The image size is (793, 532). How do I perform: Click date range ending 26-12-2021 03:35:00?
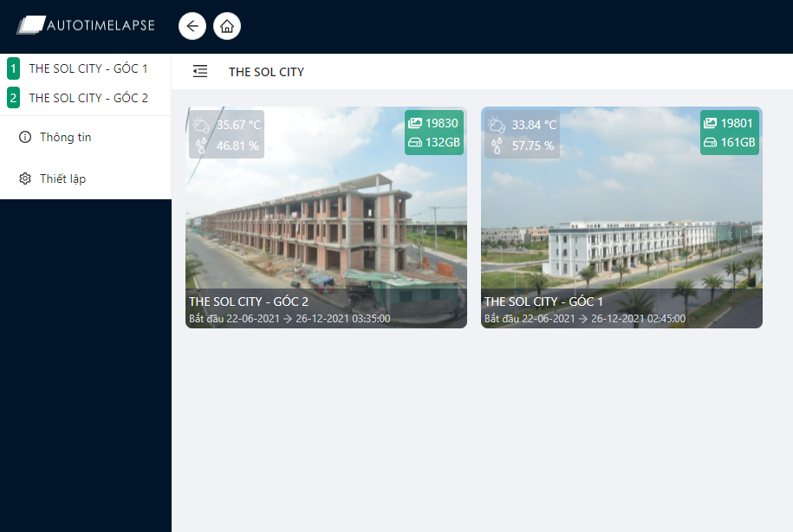pyautogui.click(x=289, y=319)
